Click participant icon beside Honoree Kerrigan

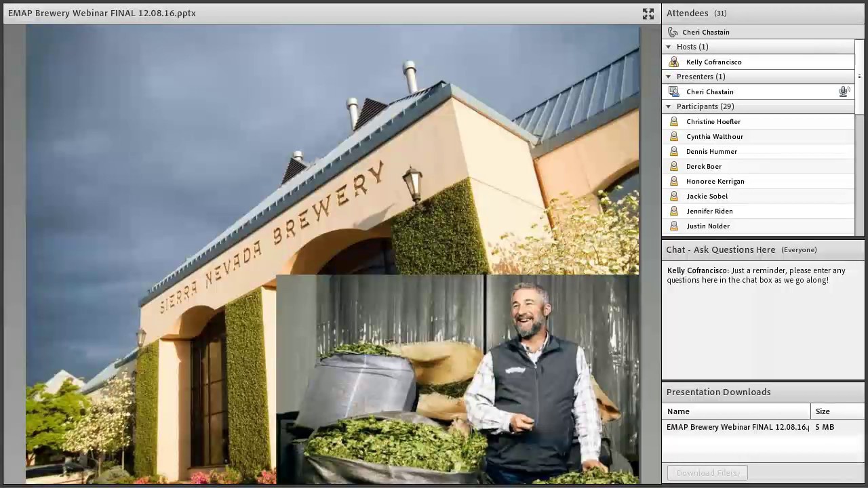[673, 181]
